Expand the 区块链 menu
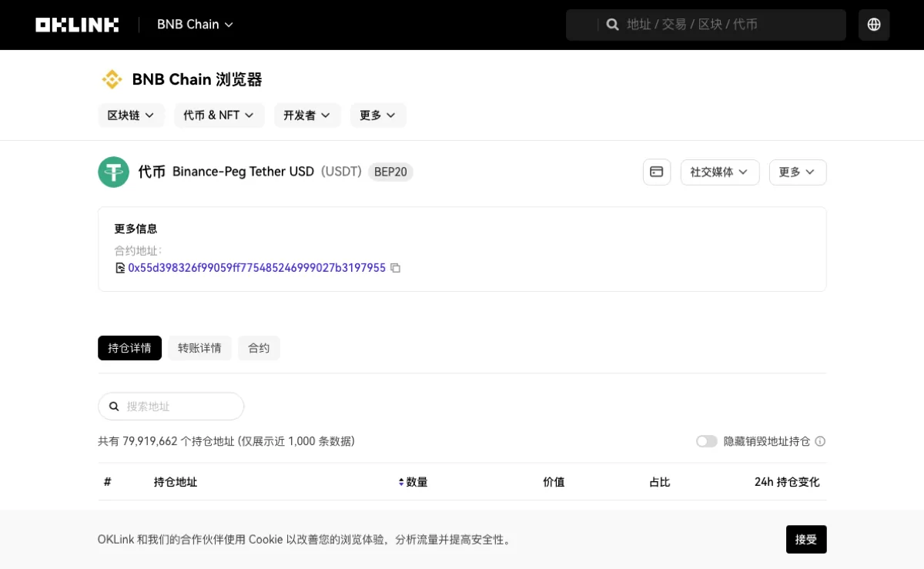This screenshot has width=924, height=569. tap(131, 115)
